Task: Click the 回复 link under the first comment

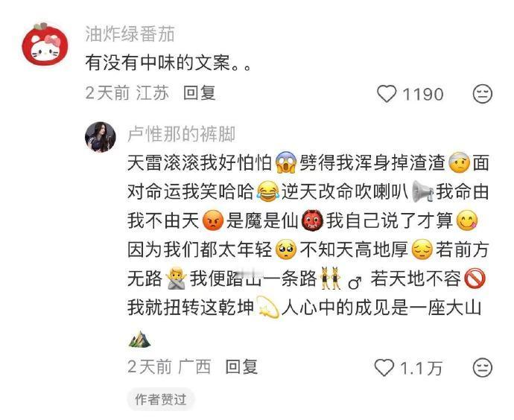Action: pyautogui.click(x=200, y=93)
